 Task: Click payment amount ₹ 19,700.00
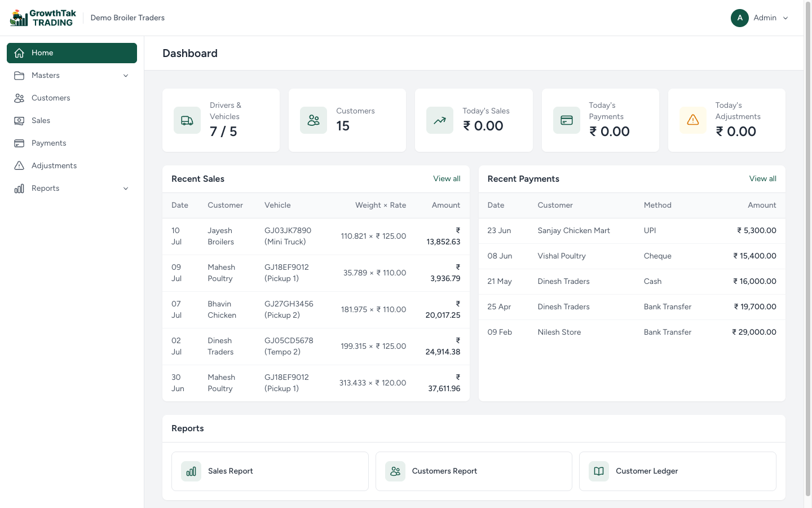click(x=755, y=307)
